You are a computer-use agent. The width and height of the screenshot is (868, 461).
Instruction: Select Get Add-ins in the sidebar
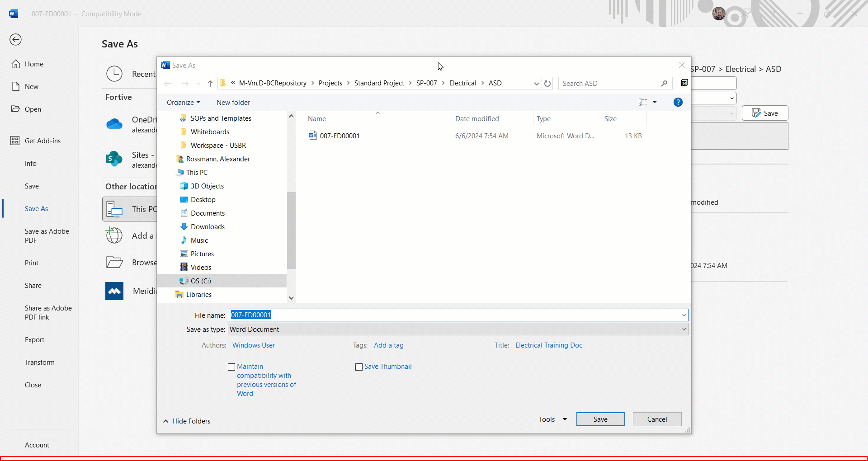pos(42,141)
